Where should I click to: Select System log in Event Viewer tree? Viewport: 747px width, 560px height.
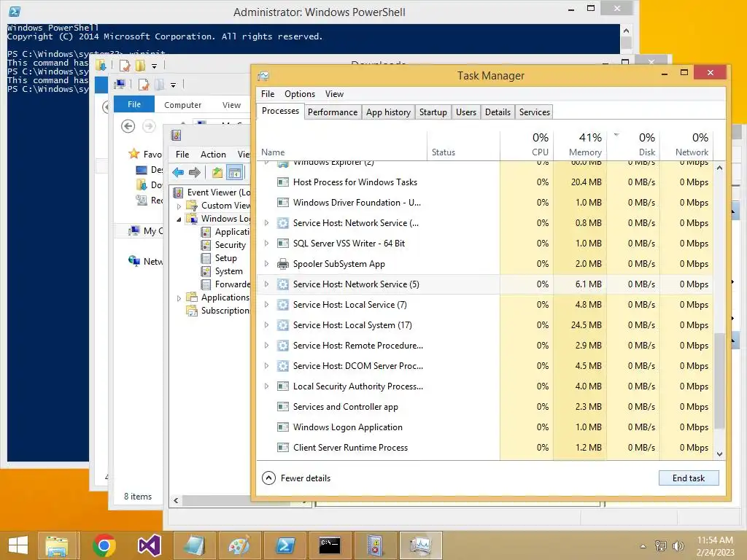(x=228, y=271)
